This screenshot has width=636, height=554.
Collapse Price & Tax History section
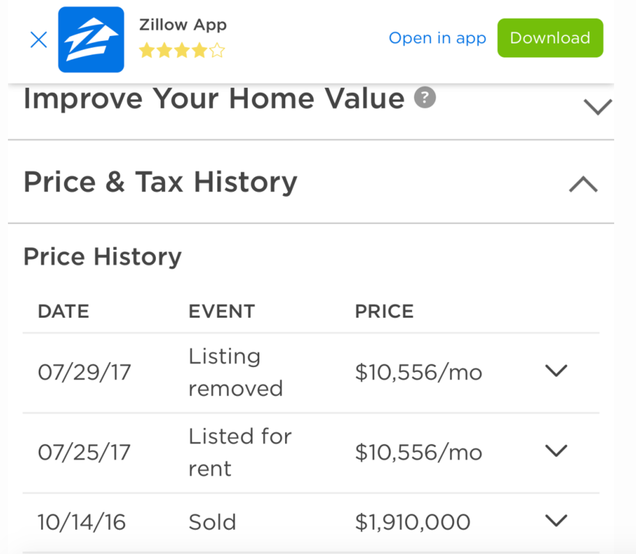583,184
